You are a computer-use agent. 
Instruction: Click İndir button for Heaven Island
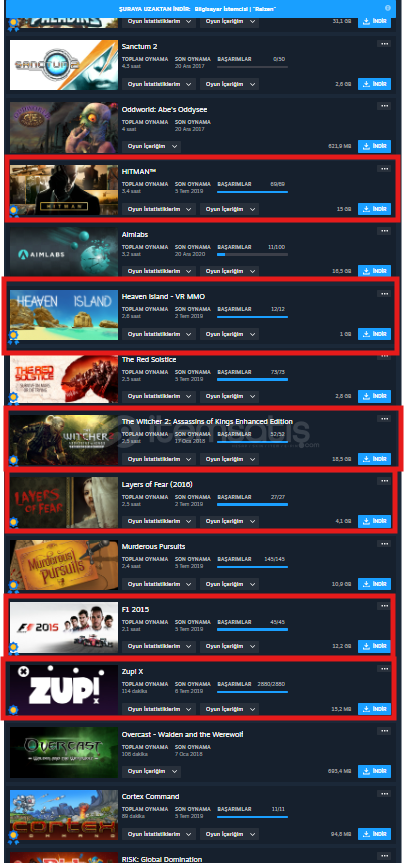(x=374, y=334)
